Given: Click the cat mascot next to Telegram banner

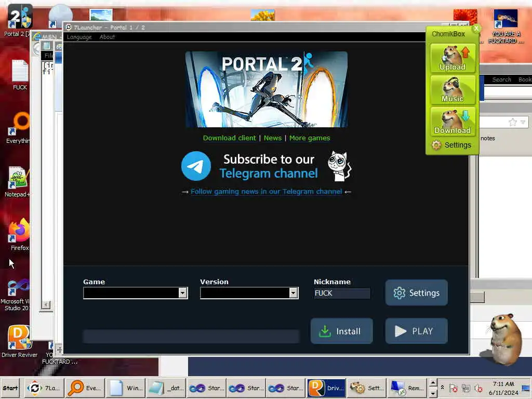Looking at the screenshot, I should click(x=340, y=166).
